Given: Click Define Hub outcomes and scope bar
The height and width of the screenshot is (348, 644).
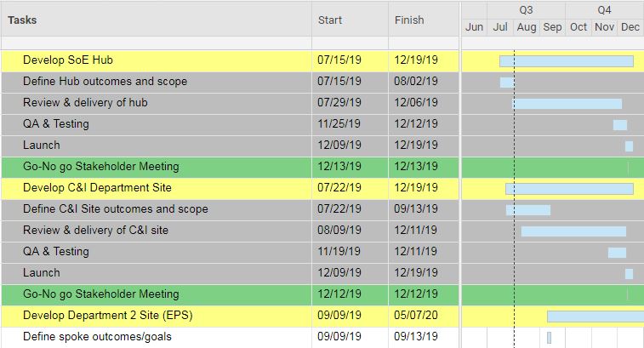Looking at the screenshot, I should [x=507, y=83].
